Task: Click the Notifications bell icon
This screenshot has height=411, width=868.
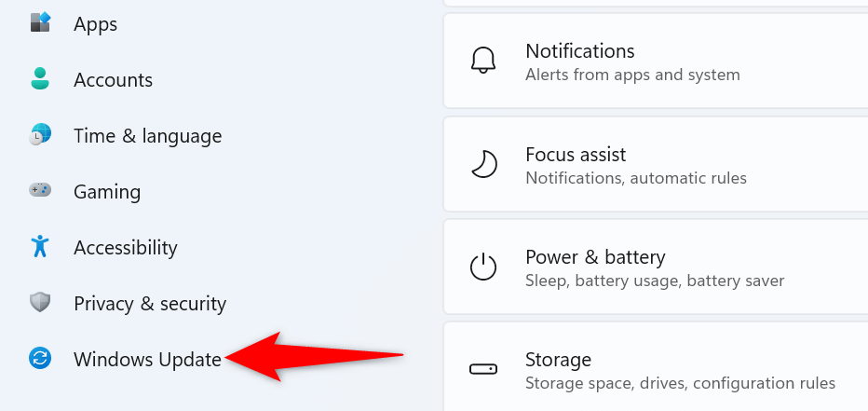Action: pos(482,62)
